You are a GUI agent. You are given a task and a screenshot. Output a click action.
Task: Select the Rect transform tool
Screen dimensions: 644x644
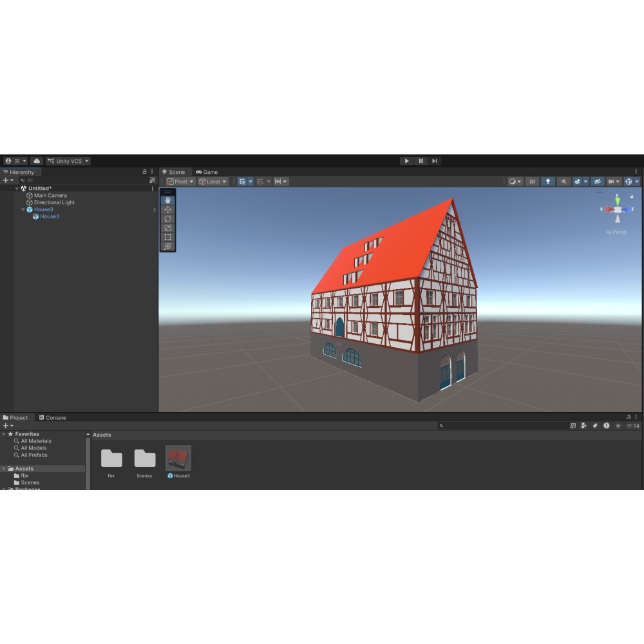point(167,237)
